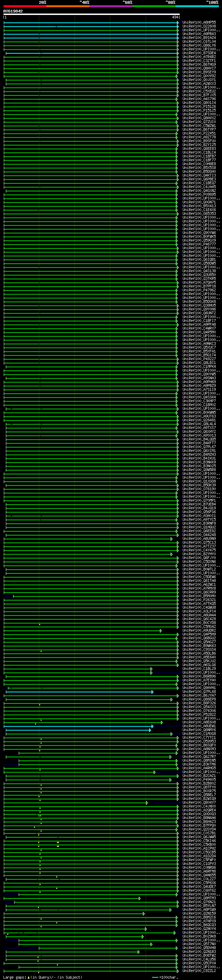The height and width of the screenshot is (980, 222).
Task: Select UniRef100_A7R4R2 label
Action: pos(199,57)
